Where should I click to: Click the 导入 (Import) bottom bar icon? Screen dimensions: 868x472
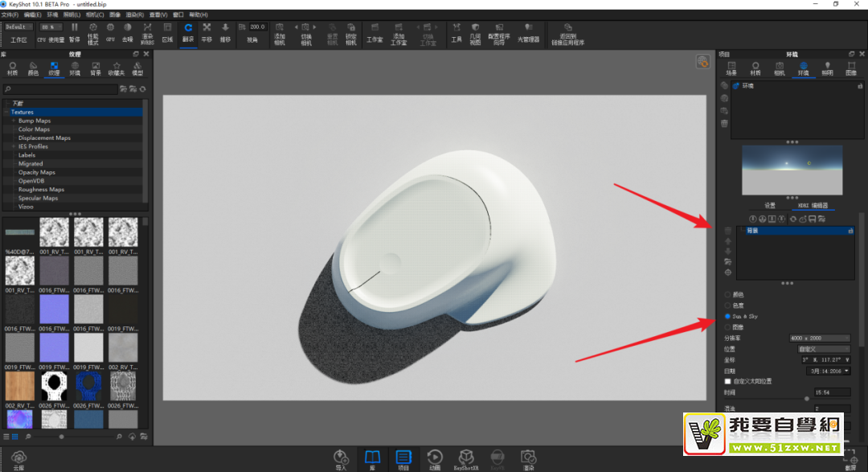341,460
